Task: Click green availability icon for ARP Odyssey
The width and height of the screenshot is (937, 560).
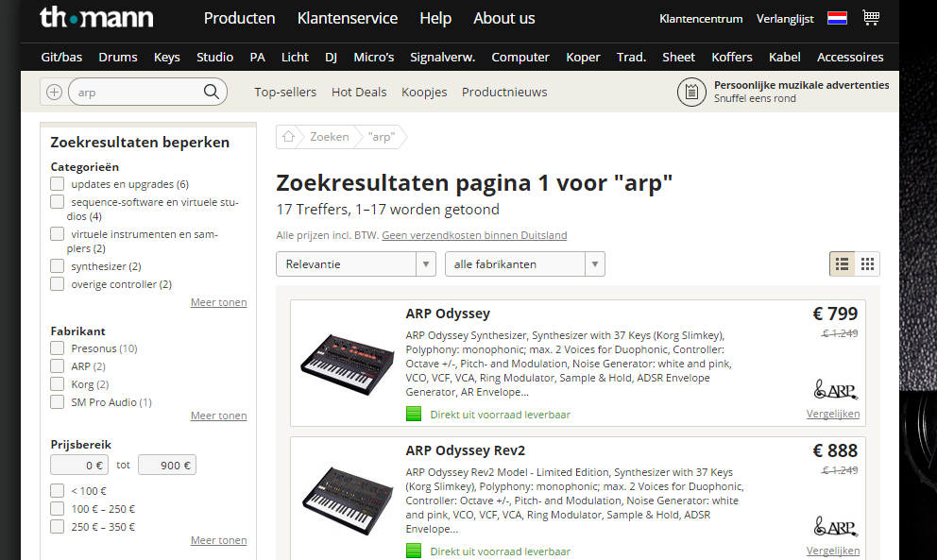Action: (414, 415)
